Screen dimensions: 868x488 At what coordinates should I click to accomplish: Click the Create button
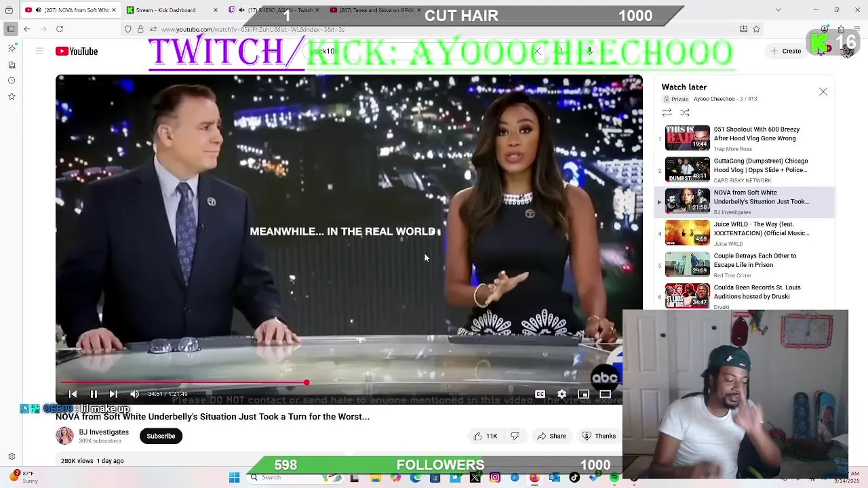(x=785, y=52)
